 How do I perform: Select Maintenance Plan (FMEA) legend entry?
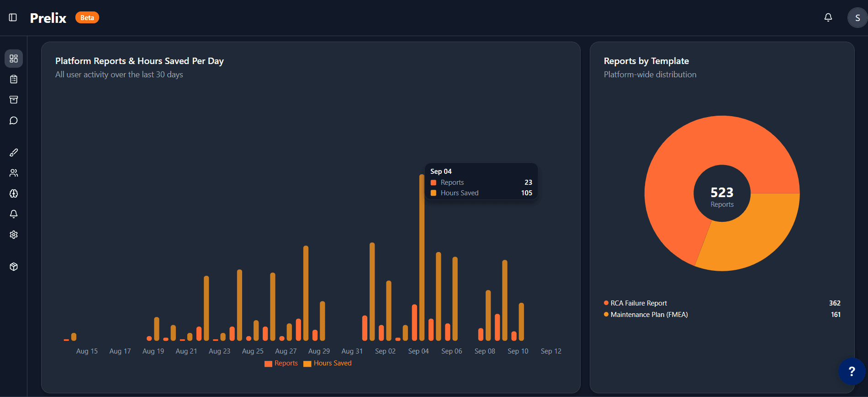click(649, 315)
